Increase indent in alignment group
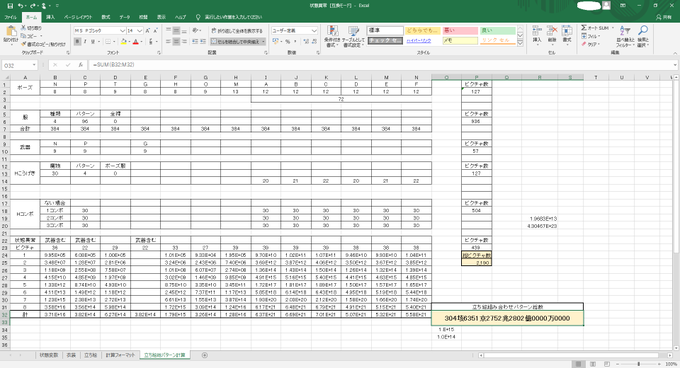680x368 pixels. [x=203, y=42]
